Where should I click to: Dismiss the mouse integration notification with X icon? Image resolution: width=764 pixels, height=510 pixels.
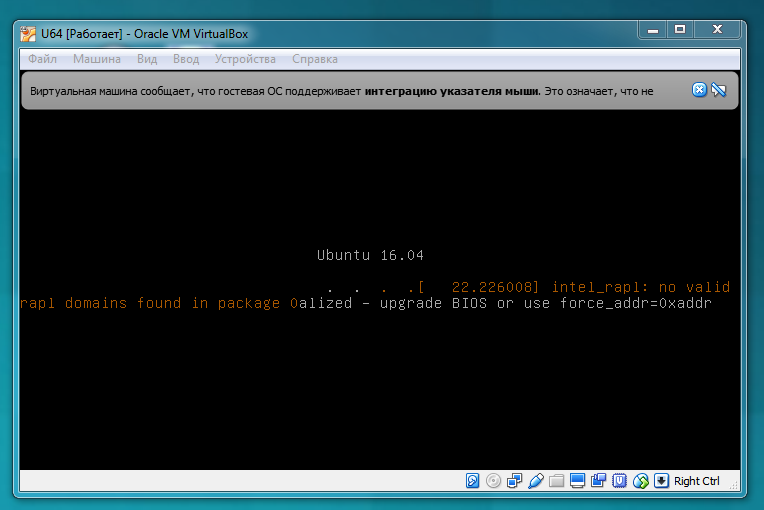point(699,90)
